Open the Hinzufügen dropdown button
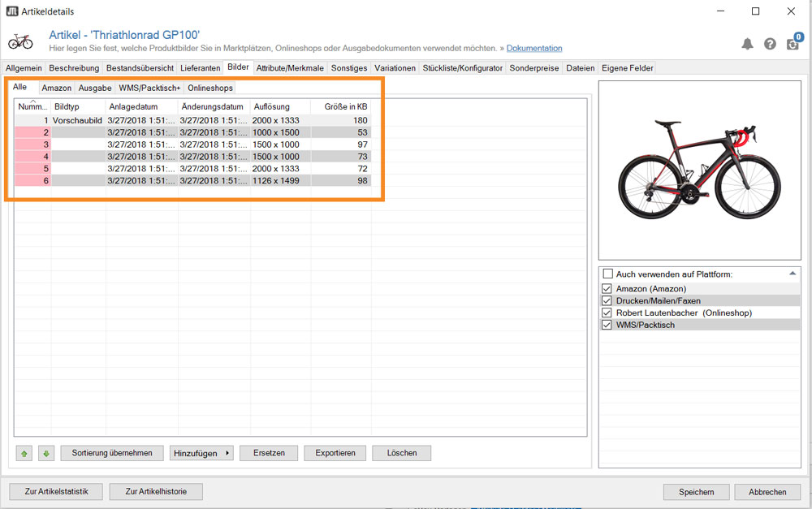Image resolution: width=812 pixels, height=509 pixels. (x=201, y=453)
